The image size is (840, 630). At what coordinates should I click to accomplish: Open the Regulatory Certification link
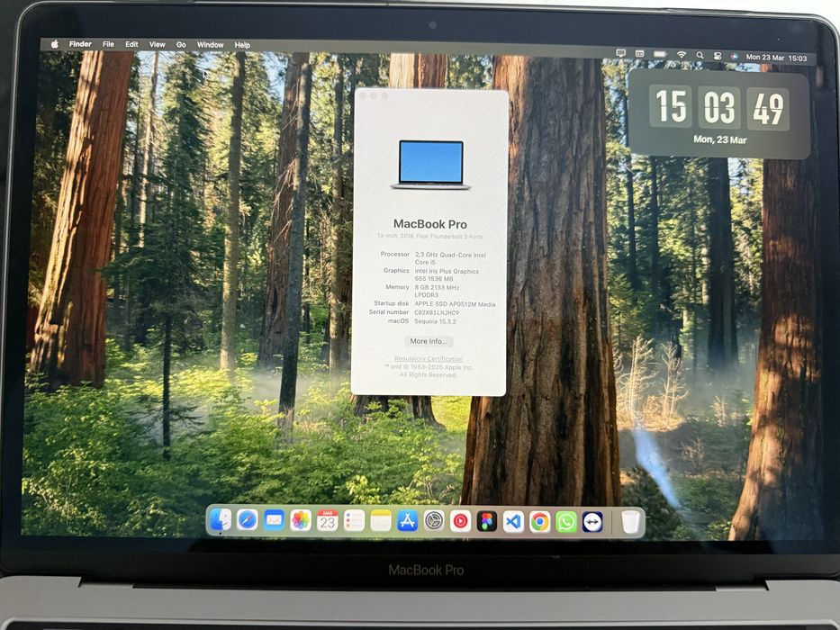tap(429, 359)
